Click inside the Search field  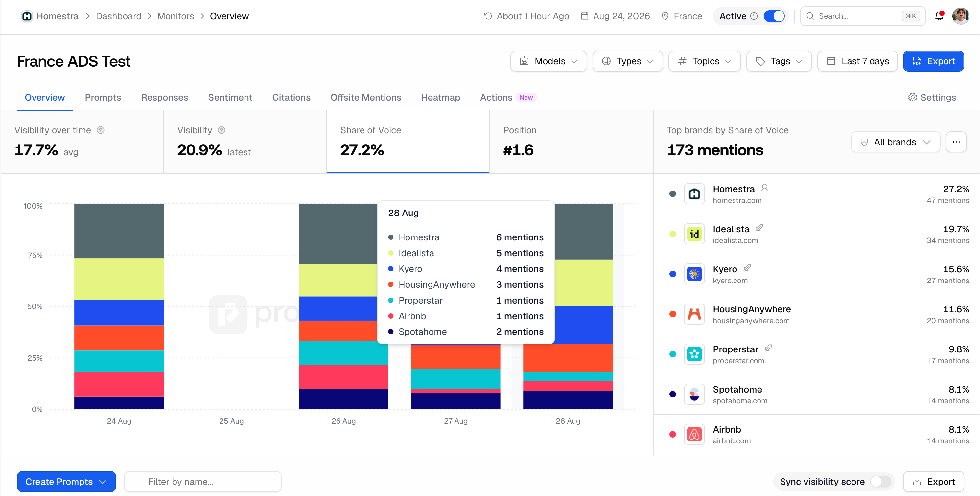click(863, 16)
